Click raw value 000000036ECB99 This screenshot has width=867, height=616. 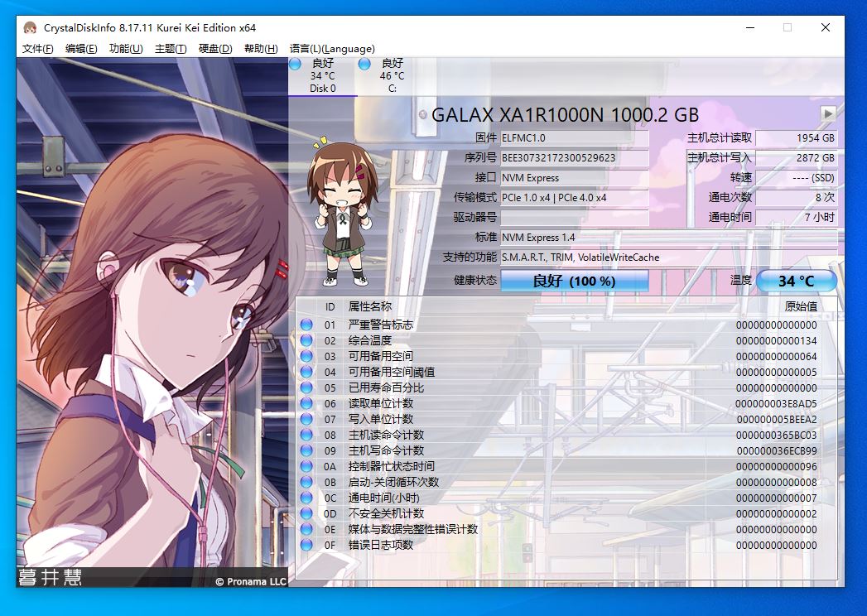[776, 450]
